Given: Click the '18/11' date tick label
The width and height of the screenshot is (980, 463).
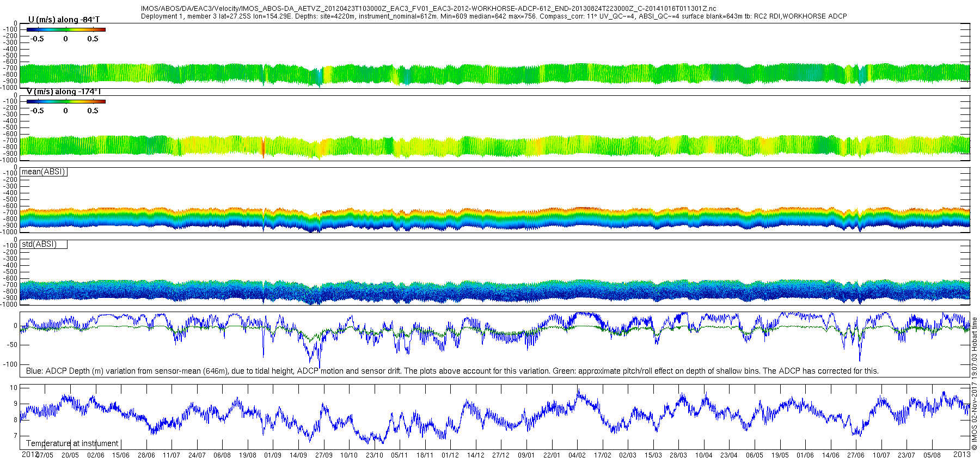Looking at the screenshot, I should pyautogui.click(x=425, y=455).
